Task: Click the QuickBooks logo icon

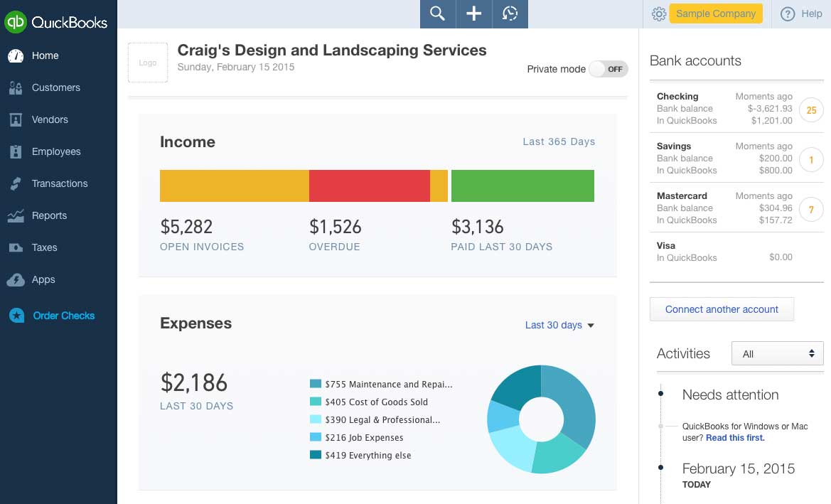Action: (x=16, y=22)
